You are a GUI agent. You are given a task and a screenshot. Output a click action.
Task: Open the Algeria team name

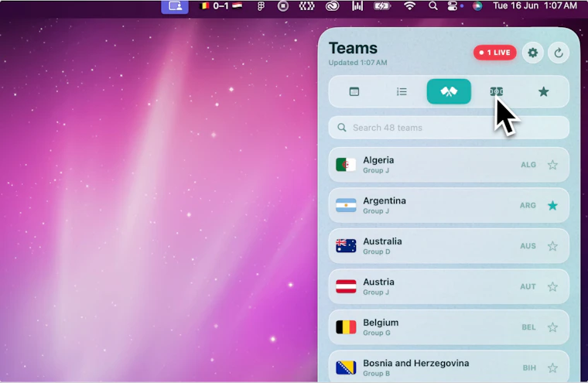click(x=378, y=160)
